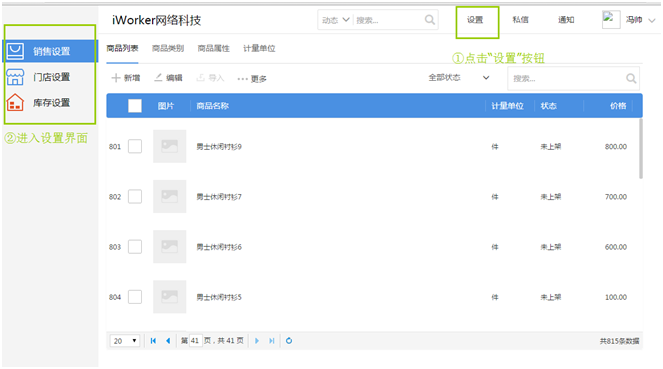This screenshot has width=663, height=369.
Task: Select 门店设置 in sidebar
Action: 51,77
